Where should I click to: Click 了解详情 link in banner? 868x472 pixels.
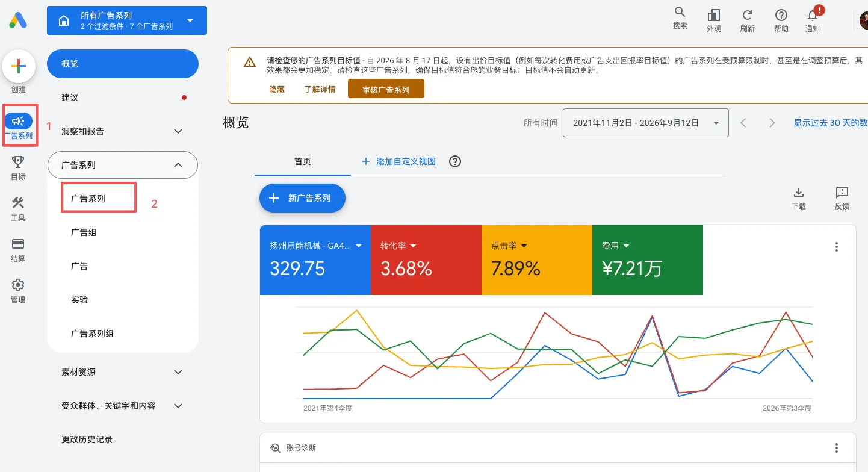click(320, 89)
